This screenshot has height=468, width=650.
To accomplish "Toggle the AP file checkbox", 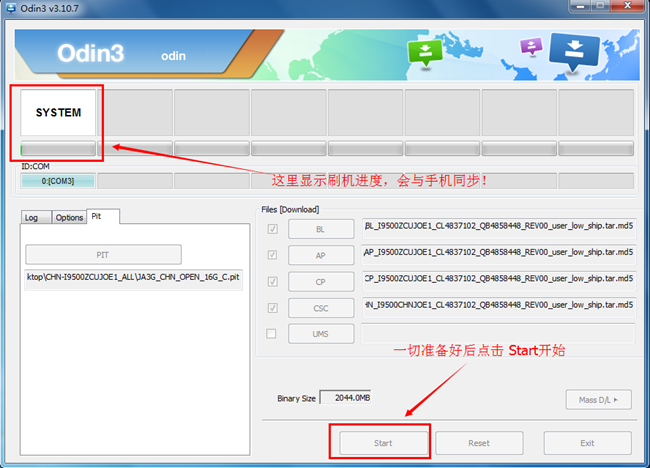I will 272,255.
